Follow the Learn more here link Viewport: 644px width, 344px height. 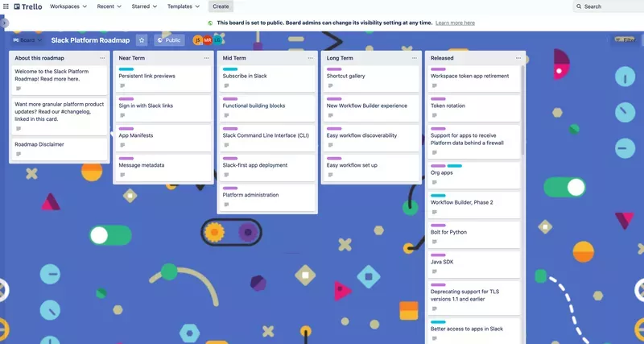[x=455, y=23]
